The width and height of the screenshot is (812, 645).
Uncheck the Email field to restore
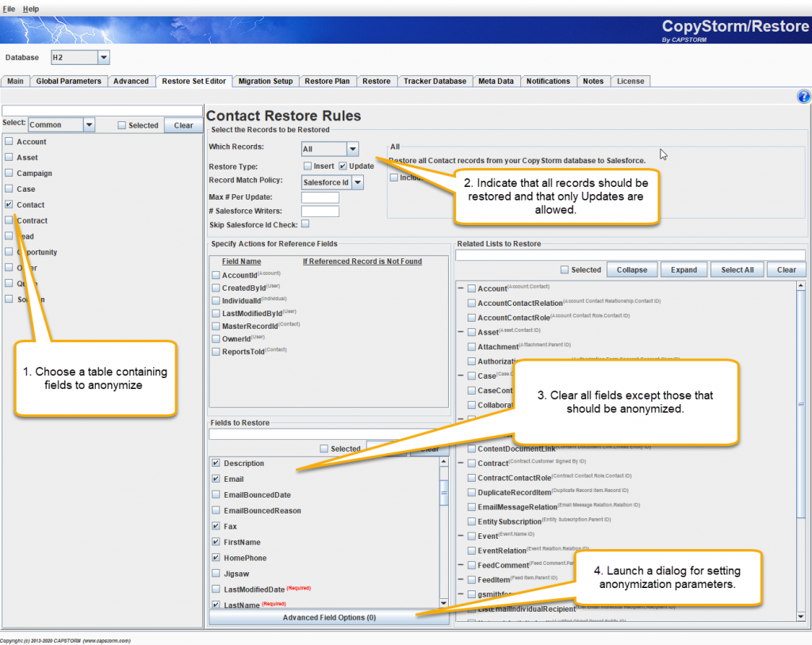(216, 479)
